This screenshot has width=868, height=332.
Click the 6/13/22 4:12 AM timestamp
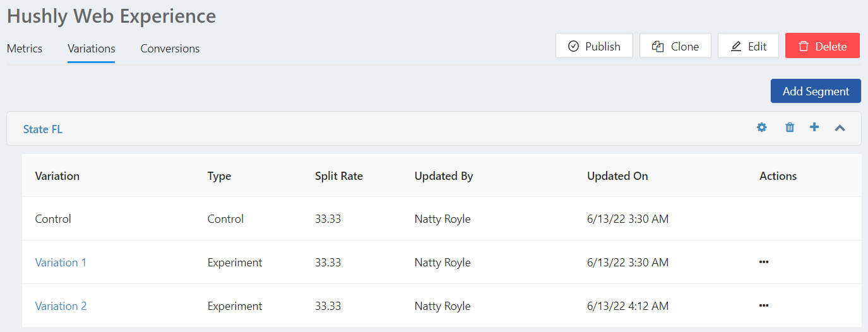tap(627, 306)
